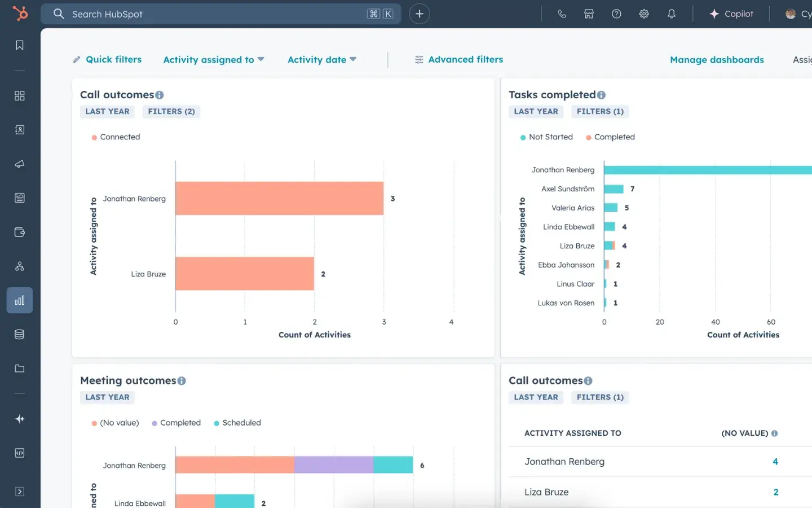Click Jonathan Renberg's value 4 in table
The height and width of the screenshot is (508, 812).
point(775,462)
